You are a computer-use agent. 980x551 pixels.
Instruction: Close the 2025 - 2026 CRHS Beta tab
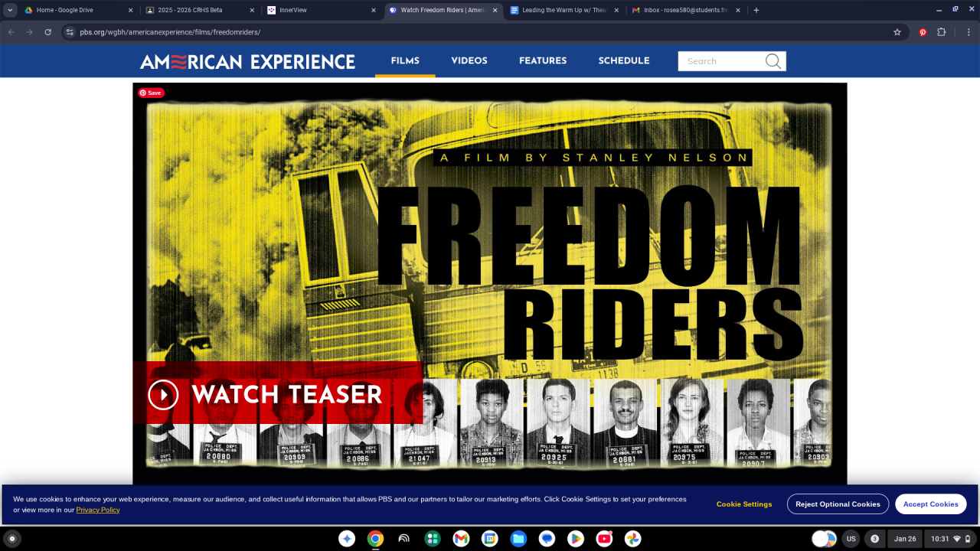pyautogui.click(x=252, y=10)
